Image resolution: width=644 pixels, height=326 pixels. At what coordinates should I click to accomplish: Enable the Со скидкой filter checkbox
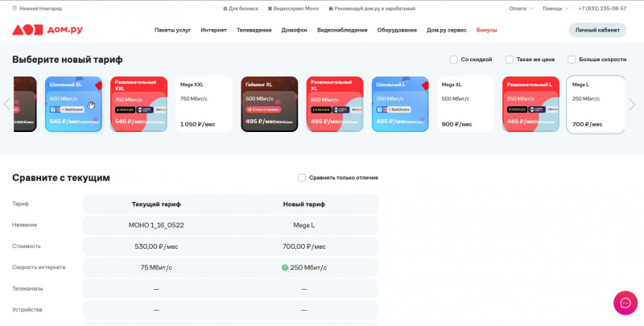pos(453,60)
